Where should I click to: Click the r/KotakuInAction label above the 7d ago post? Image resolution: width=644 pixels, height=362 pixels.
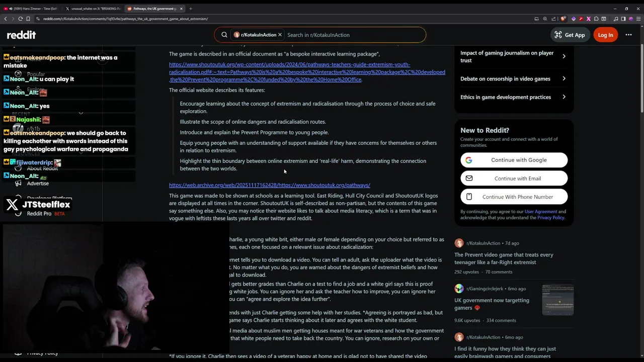(483, 243)
